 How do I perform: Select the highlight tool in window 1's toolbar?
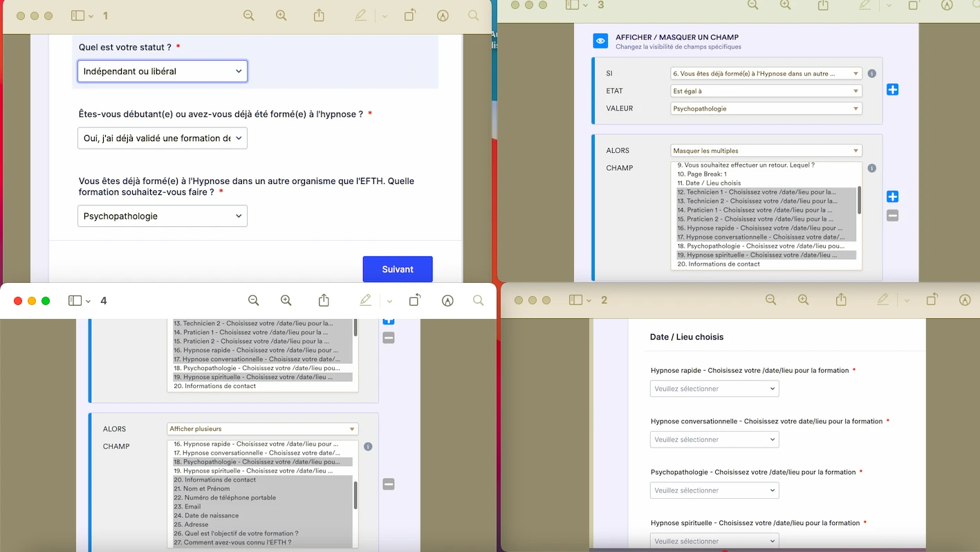pyautogui.click(x=360, y=15)
